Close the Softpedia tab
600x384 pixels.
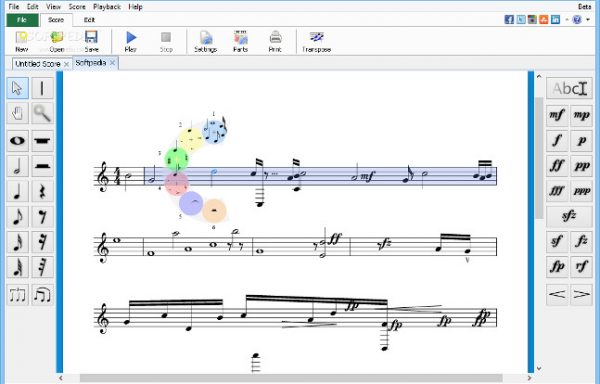click(112, 63)
